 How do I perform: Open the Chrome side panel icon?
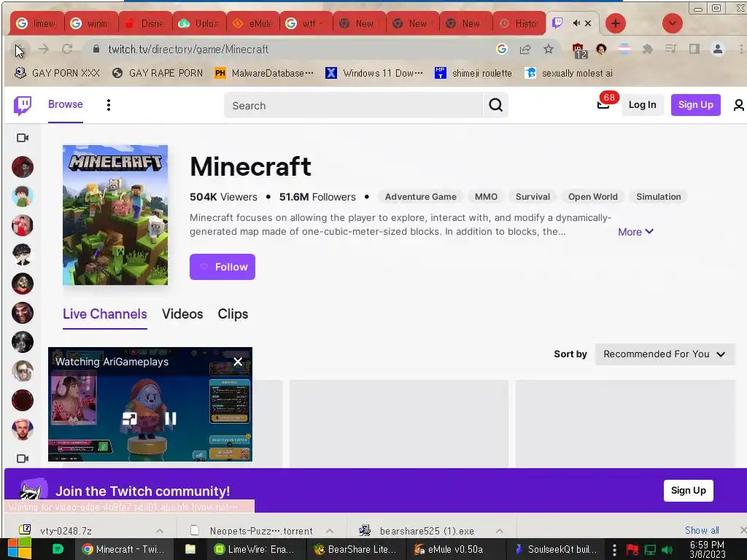pyautogui.click(x=694, y=49)
